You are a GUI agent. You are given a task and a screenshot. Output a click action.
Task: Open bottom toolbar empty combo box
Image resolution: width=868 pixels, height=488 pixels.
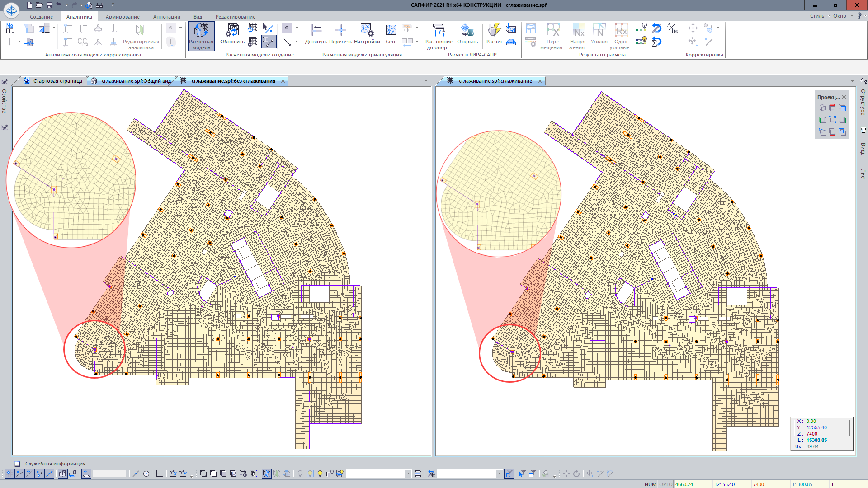pyautogui.click(x=408, y=474)
